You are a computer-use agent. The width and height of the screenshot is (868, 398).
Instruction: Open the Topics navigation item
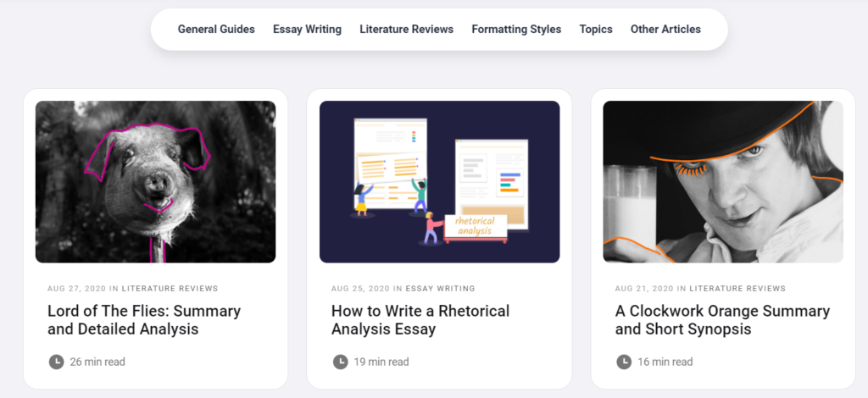click(x=596, y=30)
